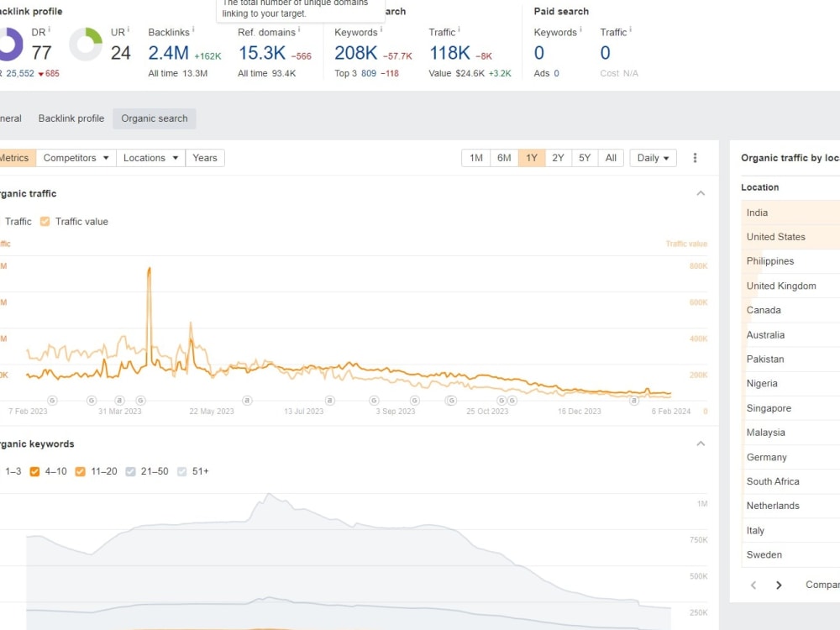This screenshot has height=630, width=840.
Task: Select India in the location list
Action: point(790,213)
